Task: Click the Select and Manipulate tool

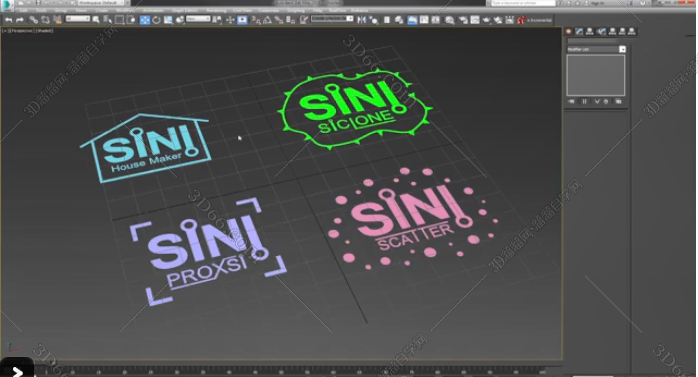Action: pos(230,20)
